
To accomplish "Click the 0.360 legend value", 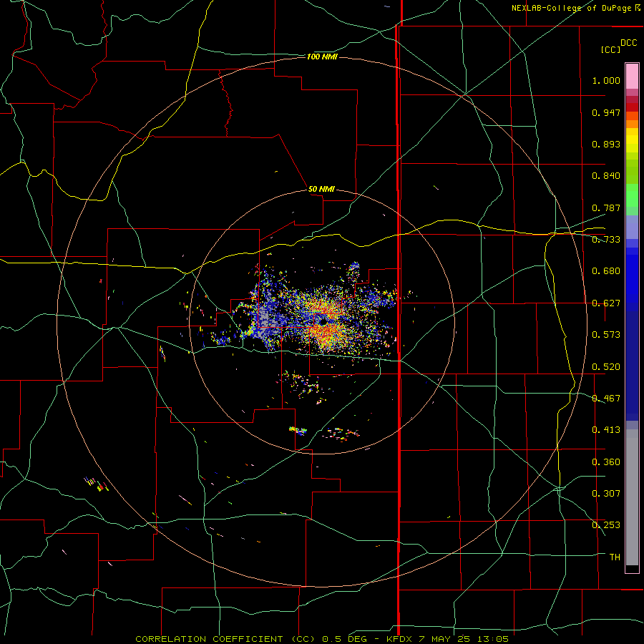I will click(606, 462).
